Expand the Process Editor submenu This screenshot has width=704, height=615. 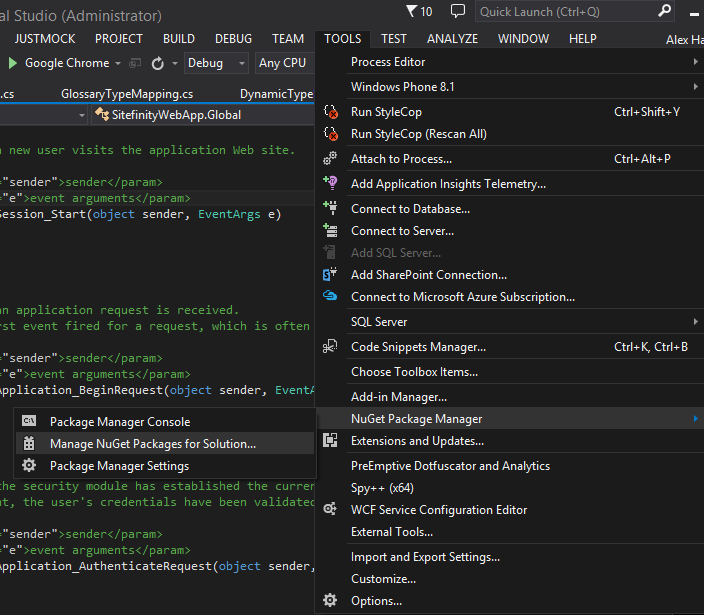pyautogui.click(x=695, y=62)
